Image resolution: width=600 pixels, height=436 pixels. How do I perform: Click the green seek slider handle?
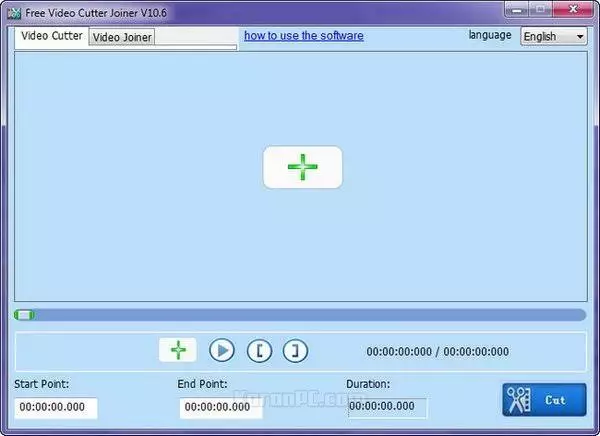click(24, 315)
